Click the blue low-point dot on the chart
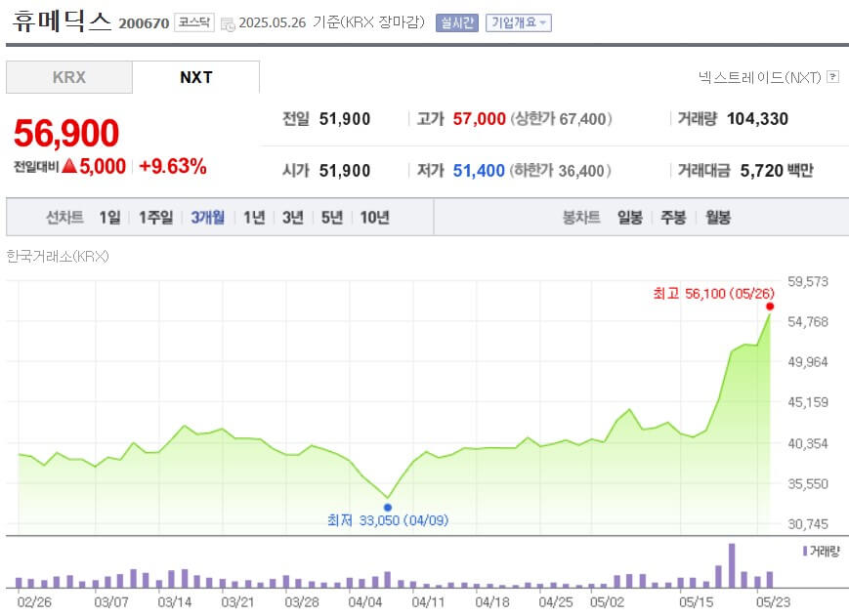Viewport: 849px width, 616px height. point(388,507)
